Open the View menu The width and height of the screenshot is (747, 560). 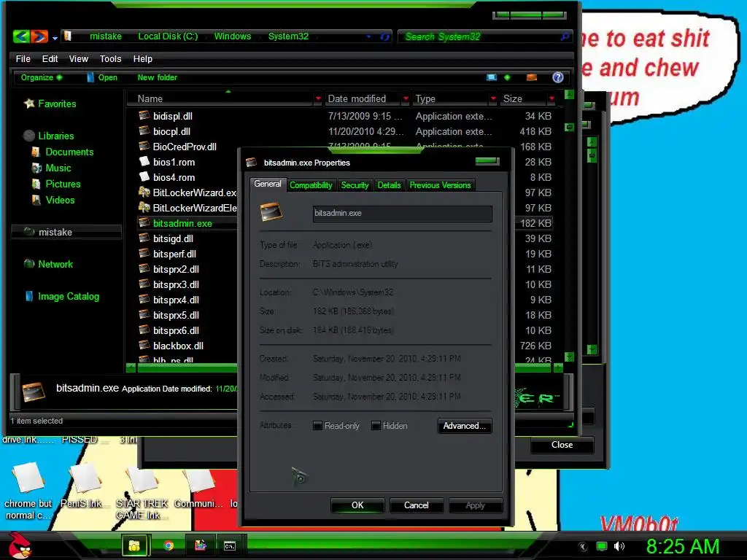click(79, 58)
